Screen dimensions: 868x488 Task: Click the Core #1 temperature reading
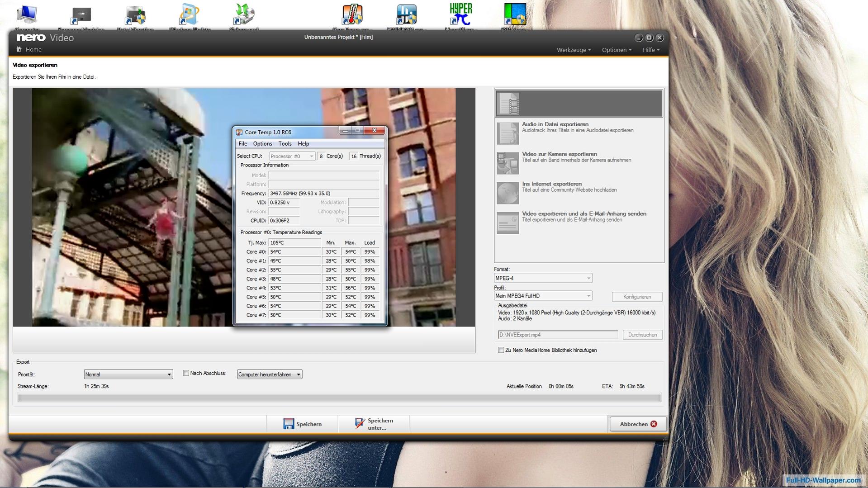294,261
